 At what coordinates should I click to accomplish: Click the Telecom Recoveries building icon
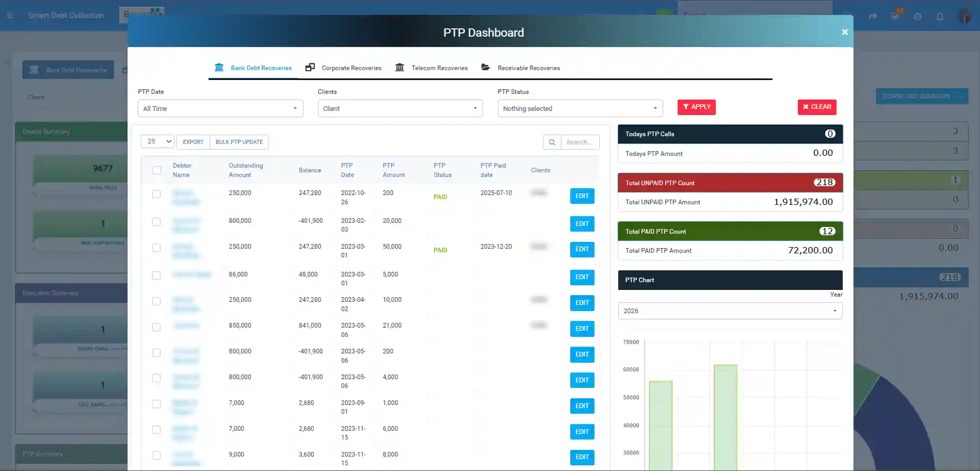[x=400, y=68]
